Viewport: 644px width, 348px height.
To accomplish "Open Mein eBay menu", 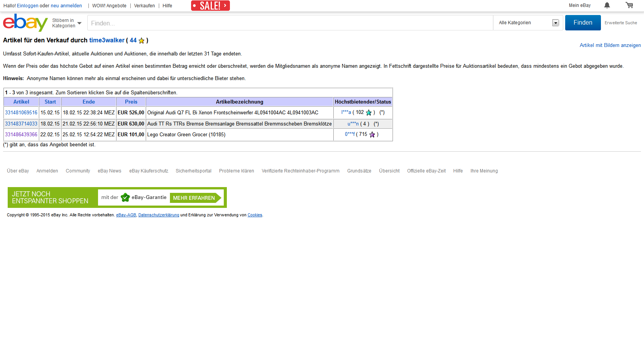I will click(579, 5).
